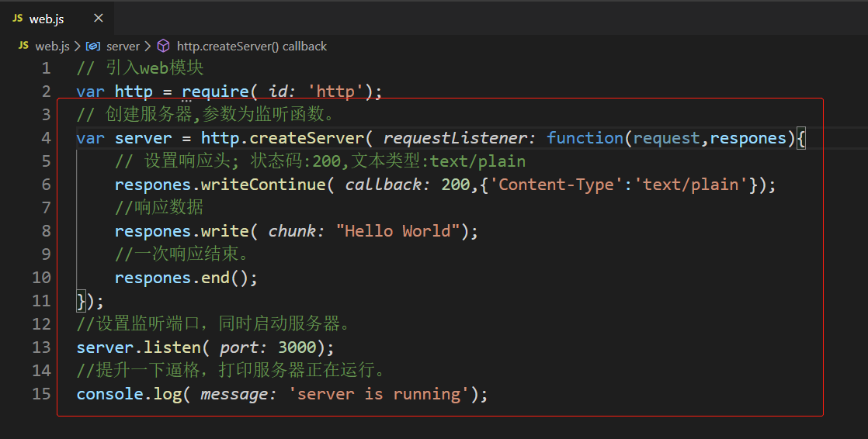Expand the chevron after server breadcrumb
The image size is (868, 439).
point(148,47)
